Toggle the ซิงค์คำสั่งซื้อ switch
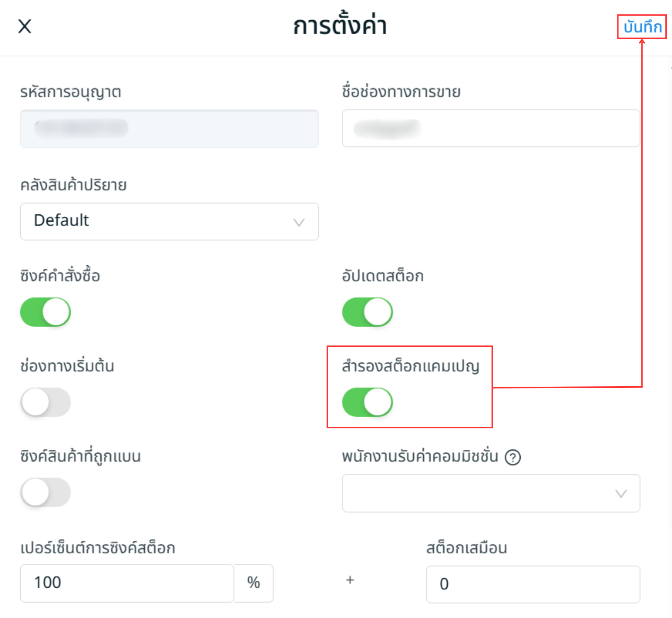Viewport: 672px width, 618px height. tap(45, 312)
